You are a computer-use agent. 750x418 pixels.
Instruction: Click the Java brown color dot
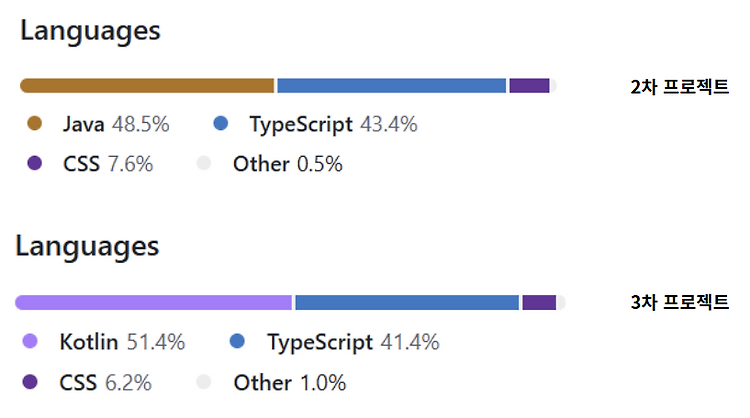click(34, 123)
